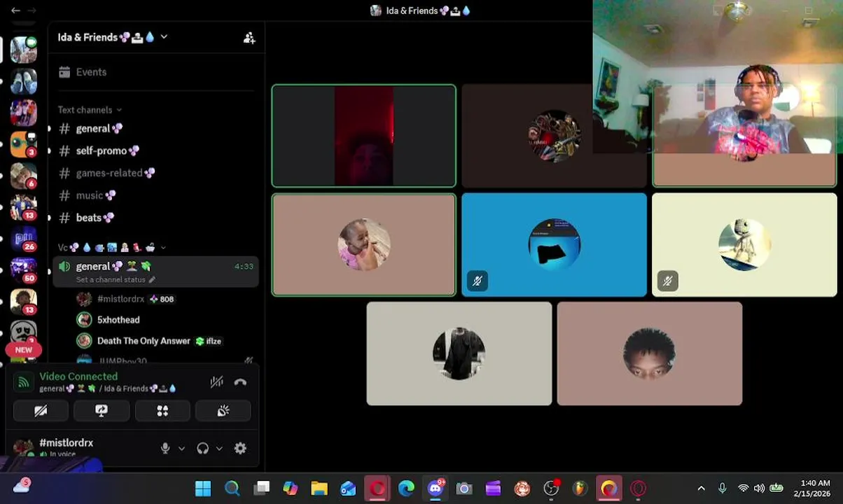Click the tray microphone indicator
843x504 pixels.
point(722,488)
